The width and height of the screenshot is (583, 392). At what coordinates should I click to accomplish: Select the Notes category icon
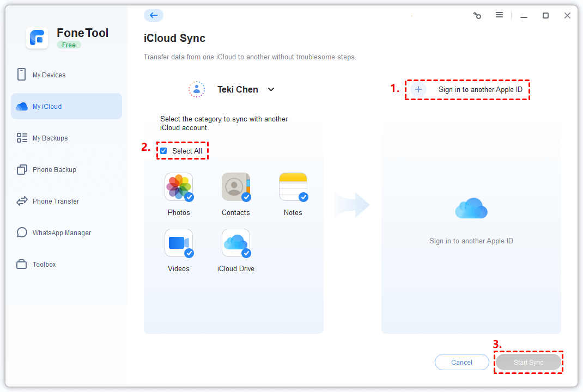click(x=293, y=187)
